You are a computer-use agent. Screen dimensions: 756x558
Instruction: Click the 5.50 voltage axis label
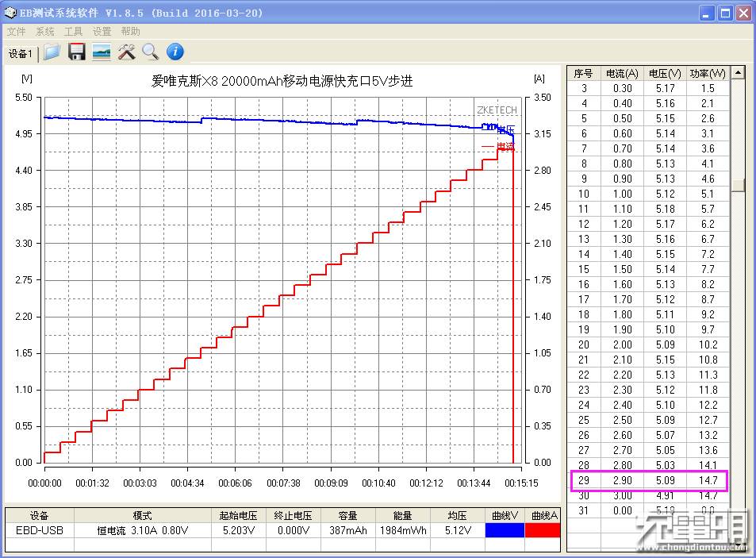23,98
